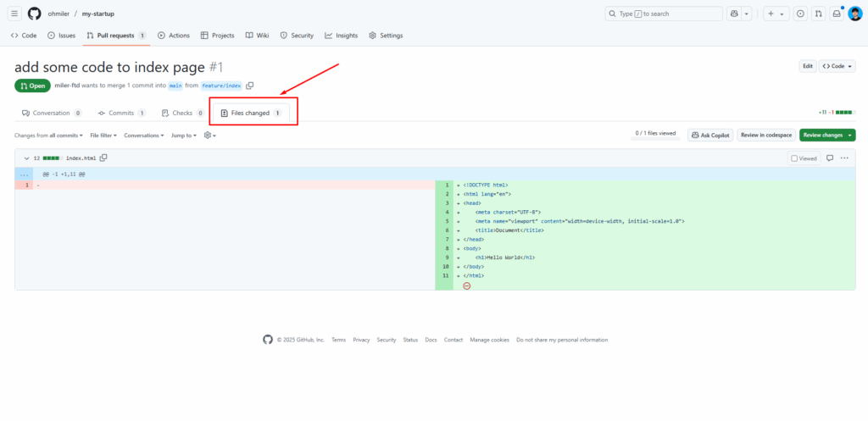The image size is (868, 421).
Task: Open the pull requests icon in header
Action: (x=818, y=14)
